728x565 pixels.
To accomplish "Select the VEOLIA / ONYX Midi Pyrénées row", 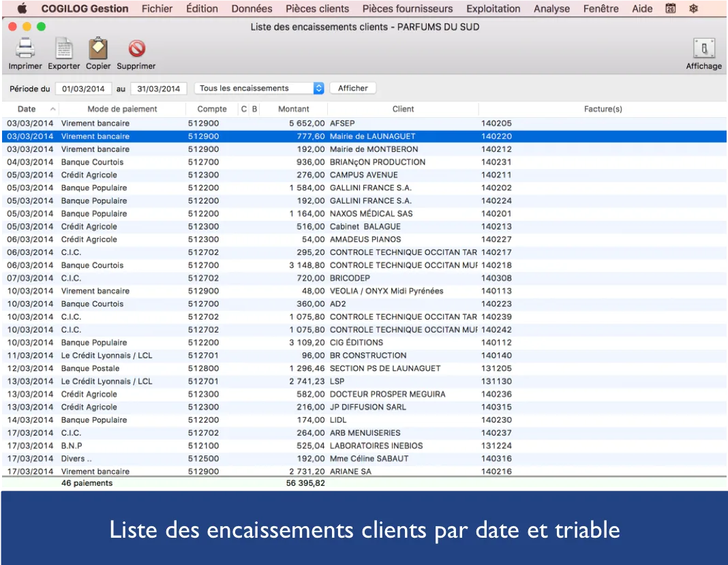I will 364,291.
